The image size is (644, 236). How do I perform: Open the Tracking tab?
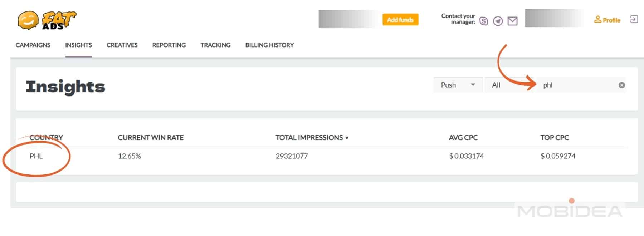pos(215,45)
